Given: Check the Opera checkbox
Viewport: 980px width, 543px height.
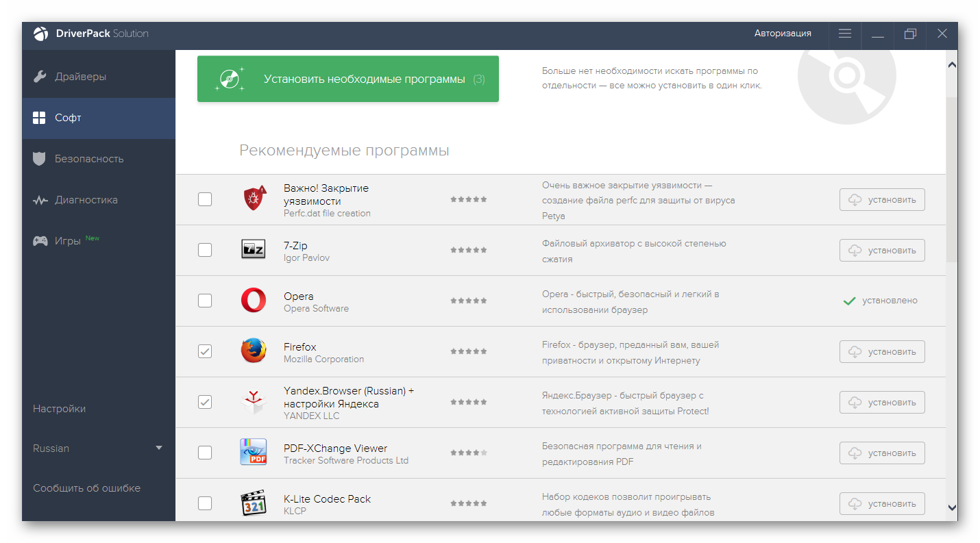Looking at the screenshot, I should (x=205, y=301).
